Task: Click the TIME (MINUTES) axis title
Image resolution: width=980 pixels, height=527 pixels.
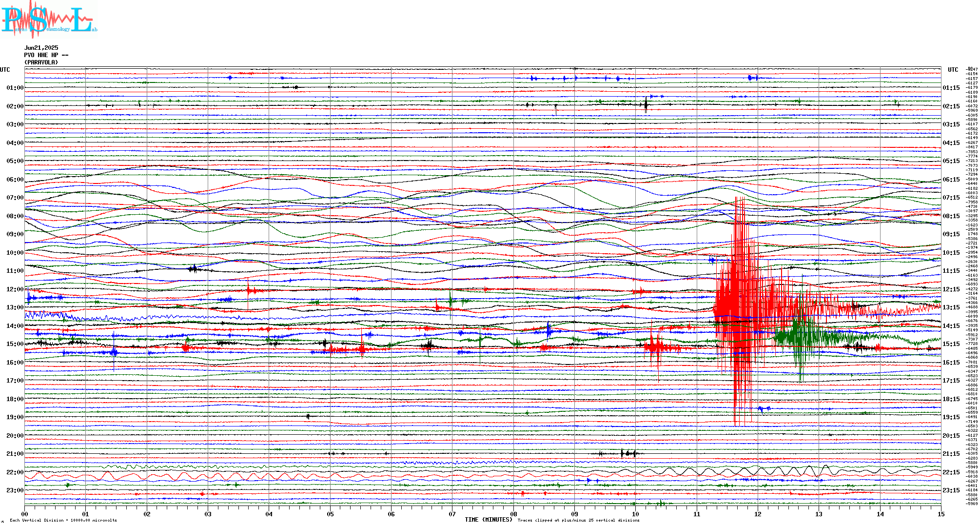Action: [489, 520]
